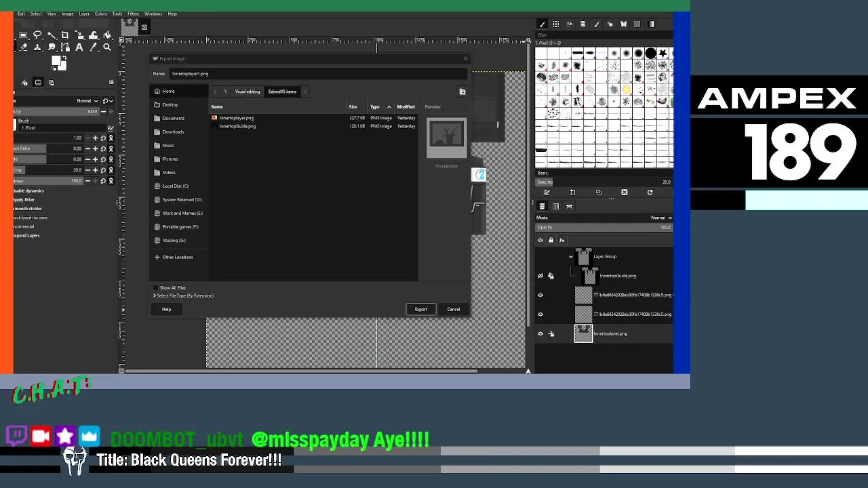
Task: Toggle lock on InnertopGuide.png layer
Action: tap(551, 276)
